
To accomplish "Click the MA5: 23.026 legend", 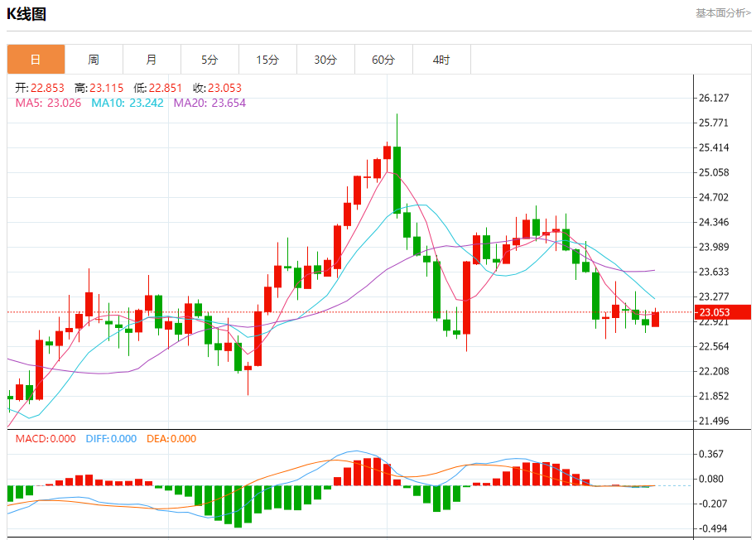I will (48, 103).
